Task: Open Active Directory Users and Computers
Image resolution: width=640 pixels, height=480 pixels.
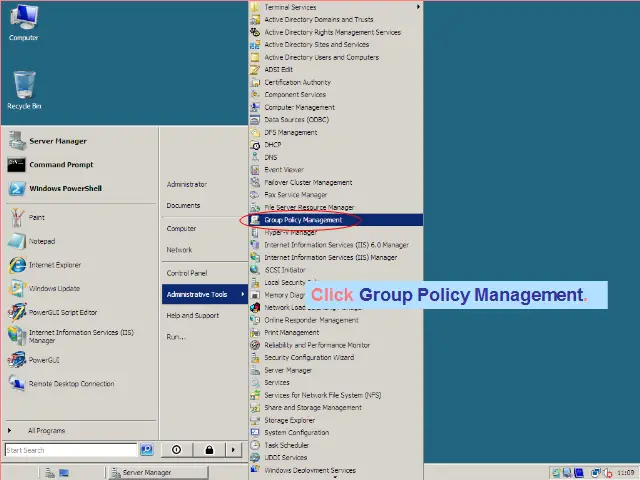Action: 336,57
